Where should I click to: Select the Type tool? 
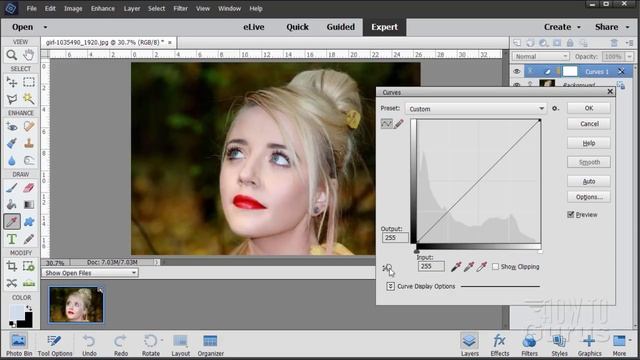click(x=11, y=239)
